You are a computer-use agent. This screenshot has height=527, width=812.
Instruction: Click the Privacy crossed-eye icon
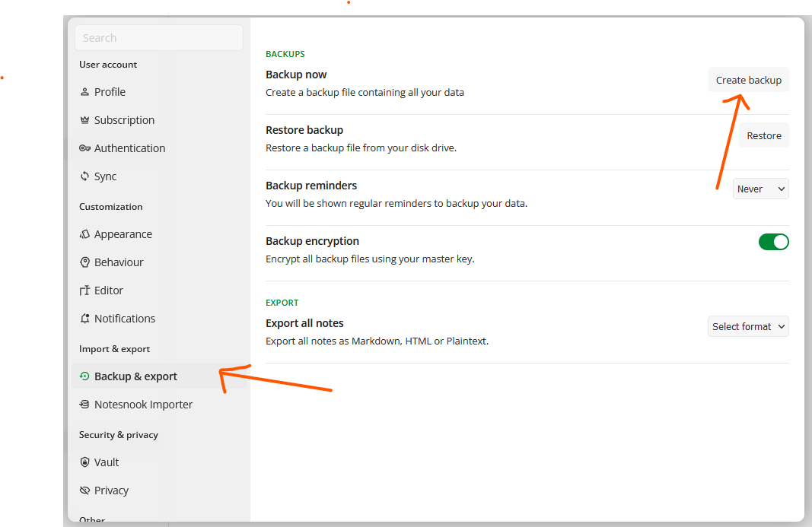(x=84, y=490)
